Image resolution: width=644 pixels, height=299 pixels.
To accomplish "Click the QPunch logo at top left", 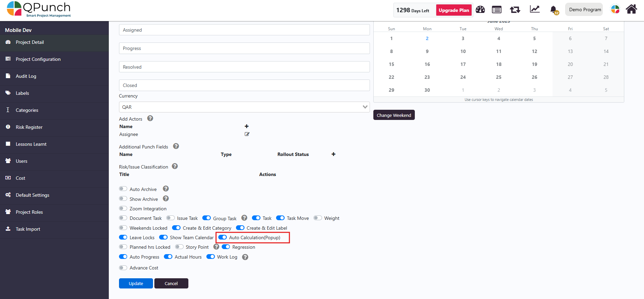I will (x=39, y=9).
